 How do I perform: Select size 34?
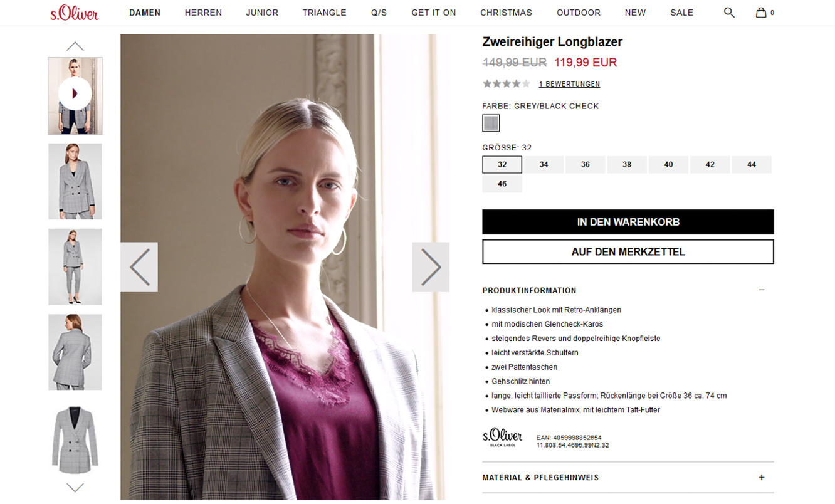544,165
